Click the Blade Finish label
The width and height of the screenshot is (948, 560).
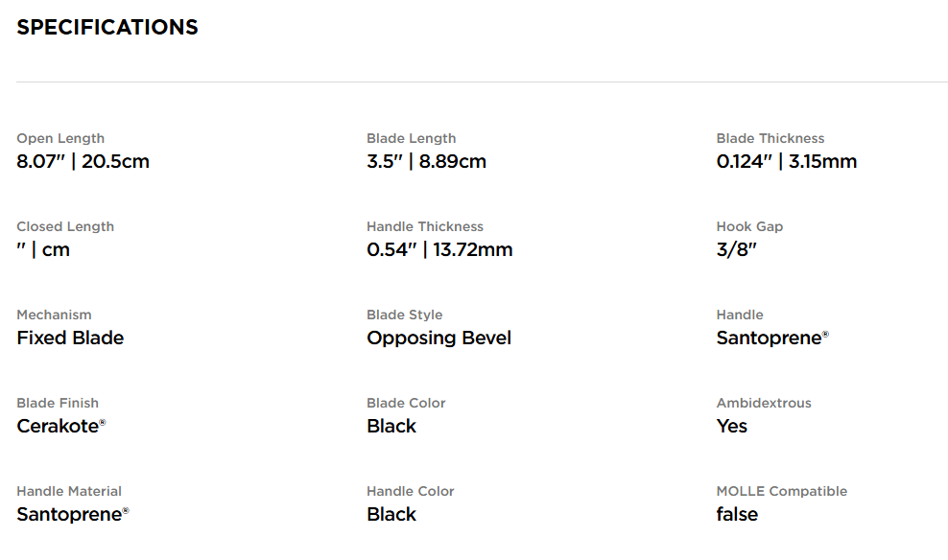point(58,403)
